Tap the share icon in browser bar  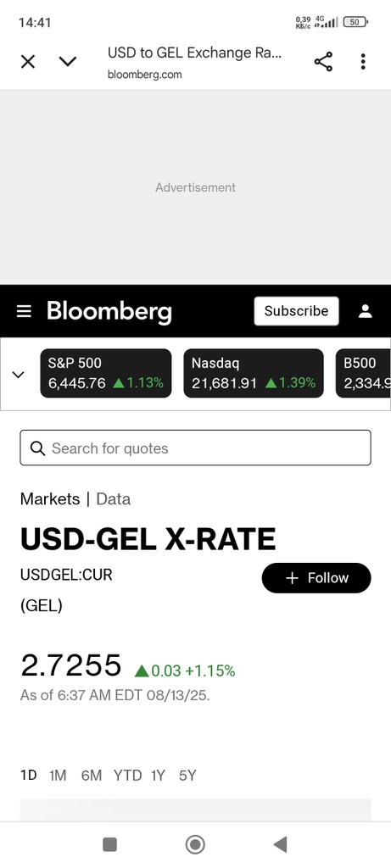[x=323, y=61]
